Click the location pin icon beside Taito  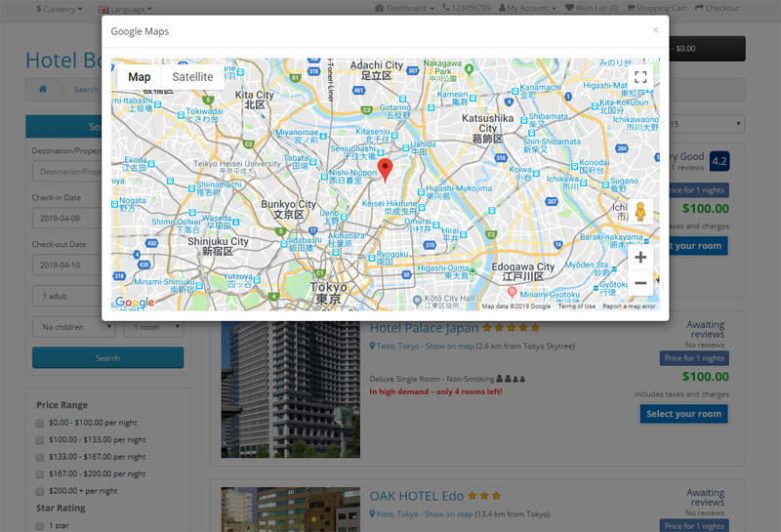click(x=372, y=346)
